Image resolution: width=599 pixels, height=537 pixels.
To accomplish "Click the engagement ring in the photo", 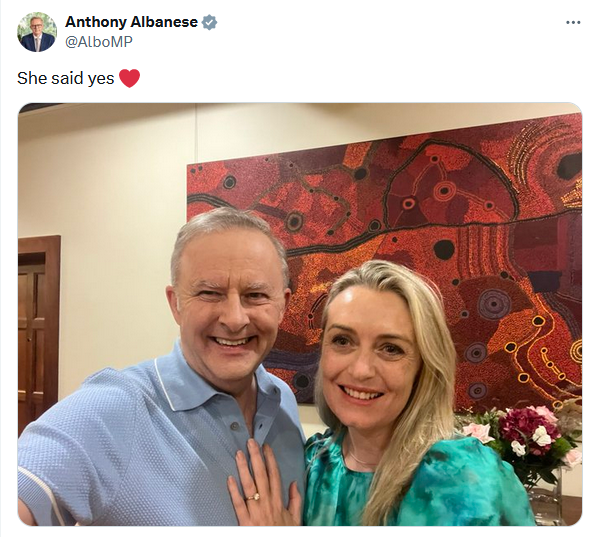I will (x=254, y=497).
